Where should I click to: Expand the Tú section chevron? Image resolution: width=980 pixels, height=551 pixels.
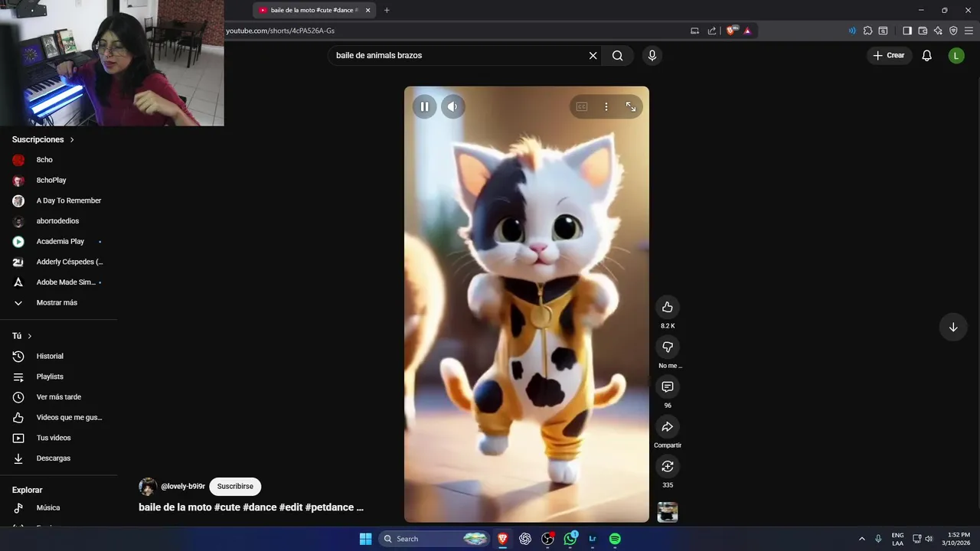click(30, 336)
